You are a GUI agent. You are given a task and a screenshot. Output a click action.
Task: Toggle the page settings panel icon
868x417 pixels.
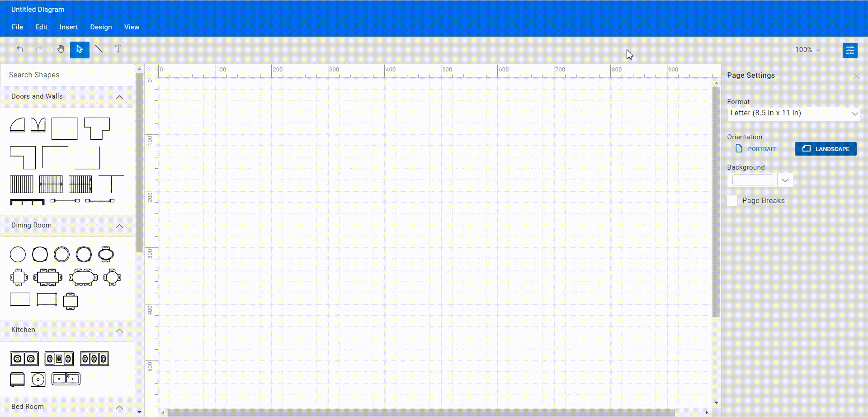click(850, 50)
